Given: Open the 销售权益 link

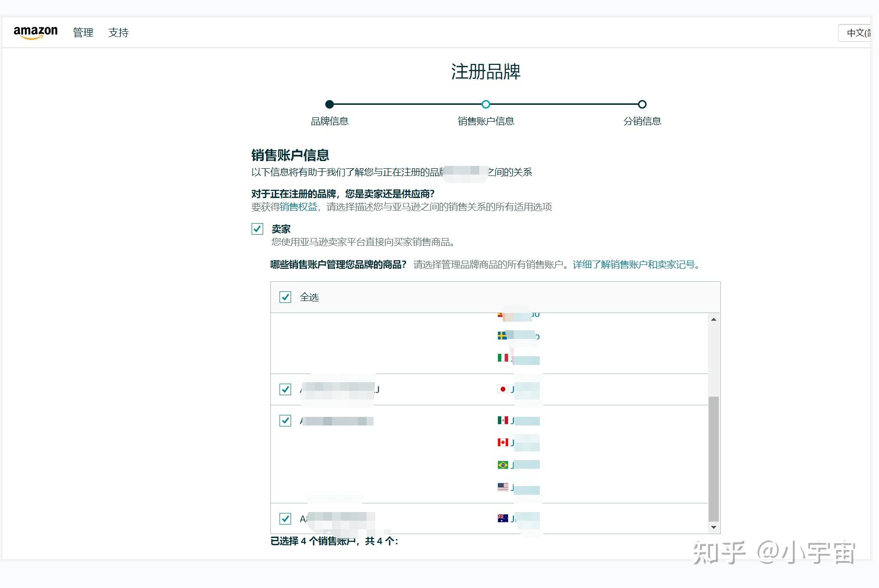Looking at the screenshot, I should pyautogui.click(x=298, y=207).
